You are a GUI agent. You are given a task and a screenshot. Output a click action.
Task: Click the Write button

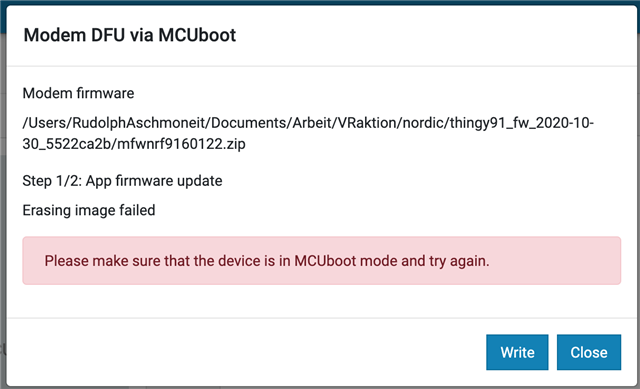coord(517,352)
